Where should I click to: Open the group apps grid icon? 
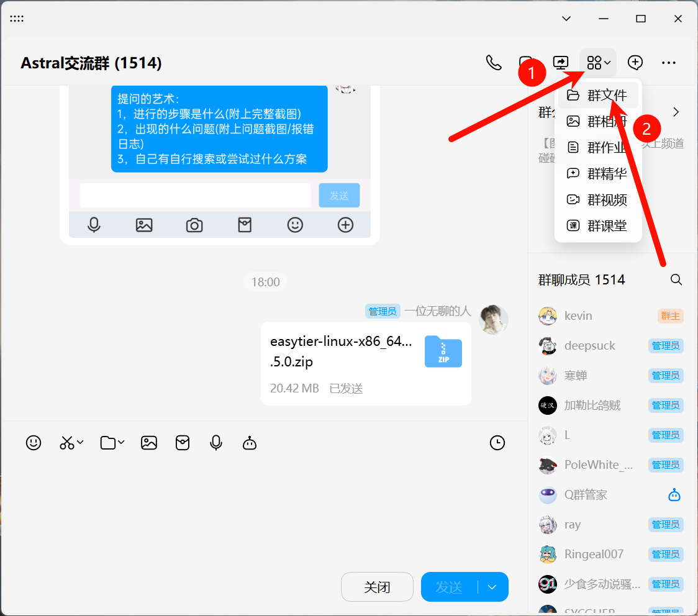click(595, 62)
